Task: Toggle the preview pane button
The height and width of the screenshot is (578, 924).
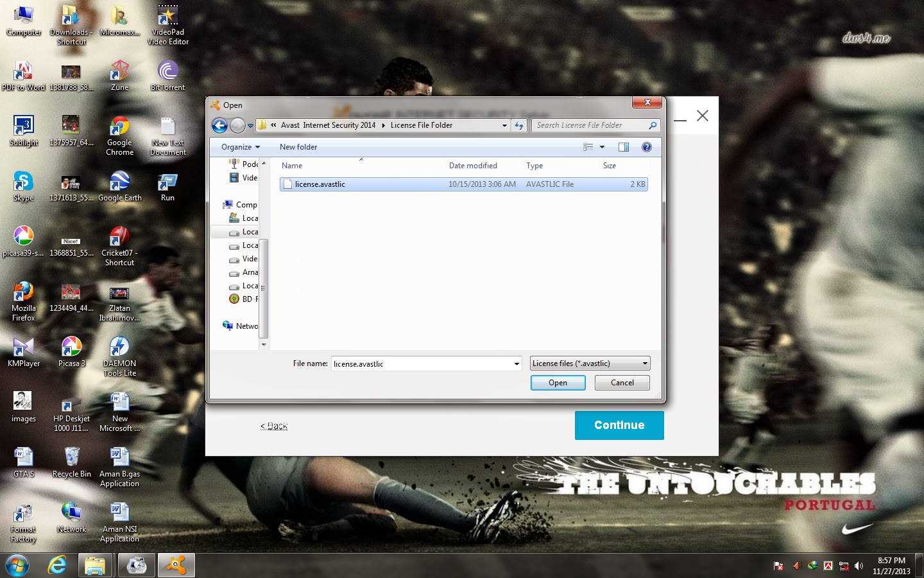Action: pos(624,147)
